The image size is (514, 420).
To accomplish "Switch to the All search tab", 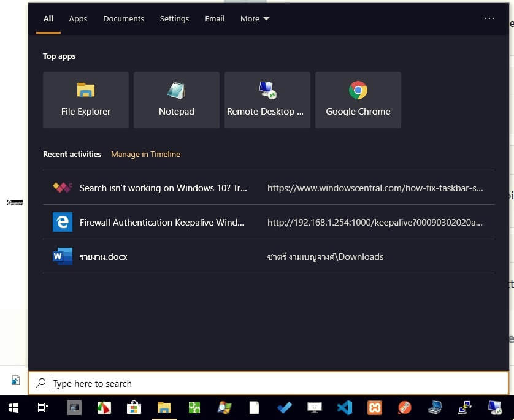I will [x=48, y=18].
